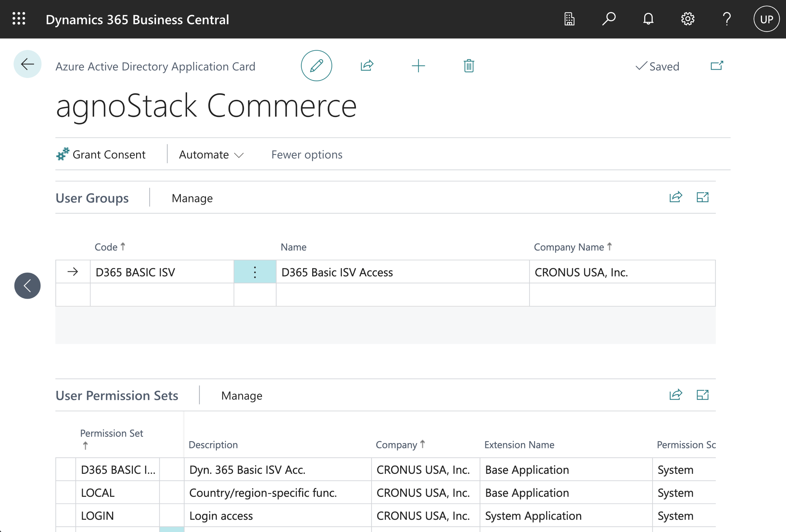Open Manage menu in User Permission Sets
Screen dimensions: 786x532
(242, 396)
